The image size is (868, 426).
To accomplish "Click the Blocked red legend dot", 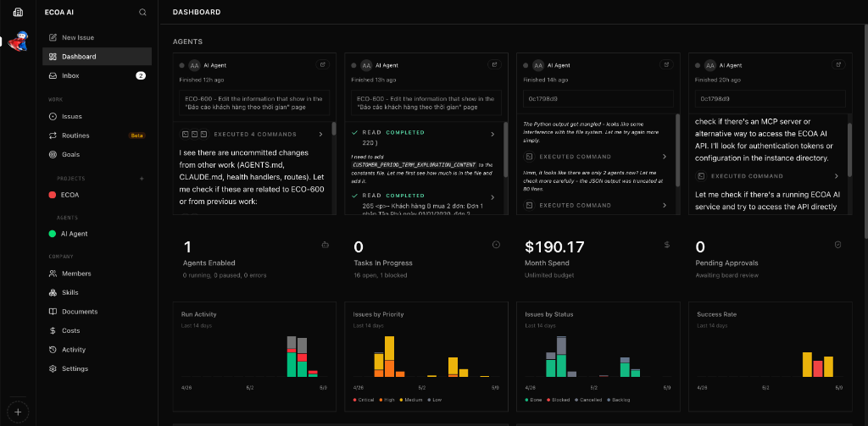I will pos(548,400).
